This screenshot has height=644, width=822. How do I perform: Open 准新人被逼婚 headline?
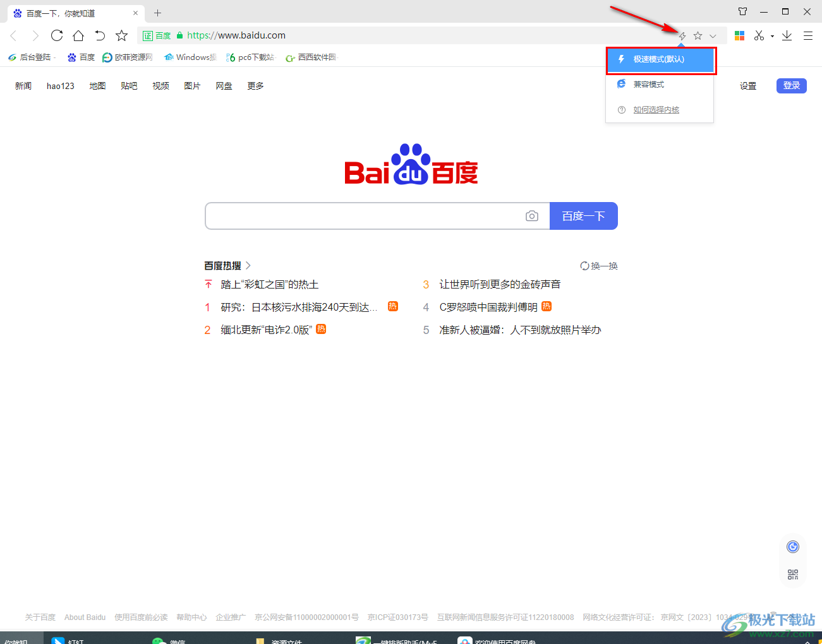point(520,330)
